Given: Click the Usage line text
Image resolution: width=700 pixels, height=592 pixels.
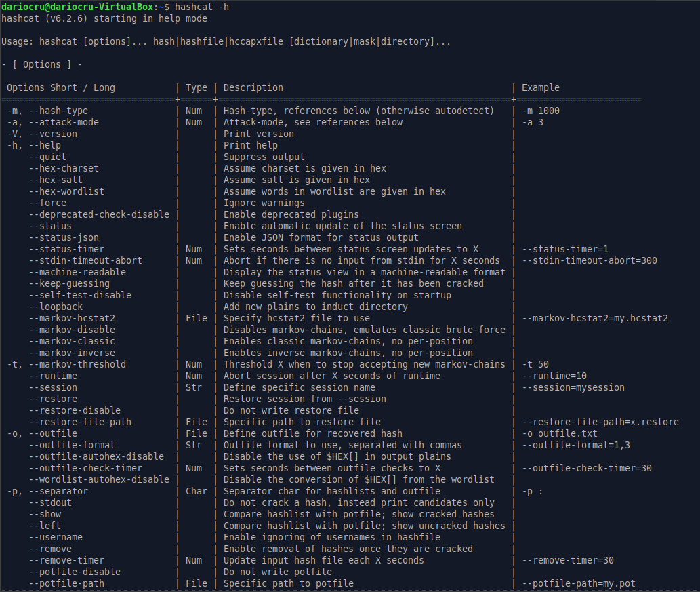Looking at the screenshot, I should (x=226, y=42).
